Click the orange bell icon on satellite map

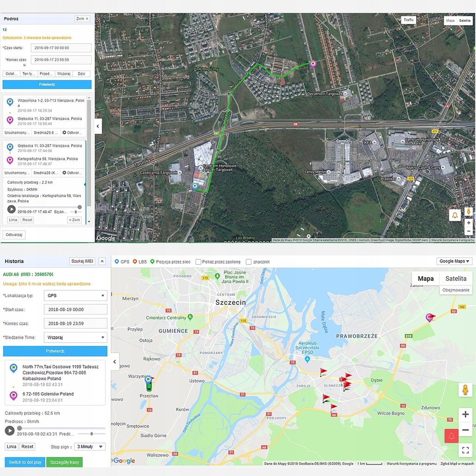(455, 215)
